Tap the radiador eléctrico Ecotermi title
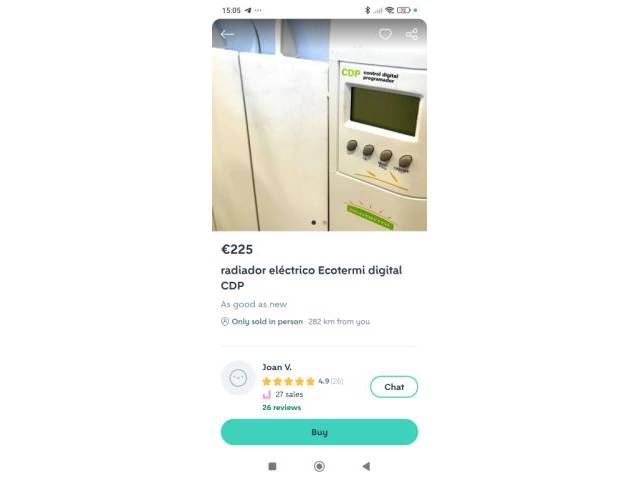 (311, 278)
